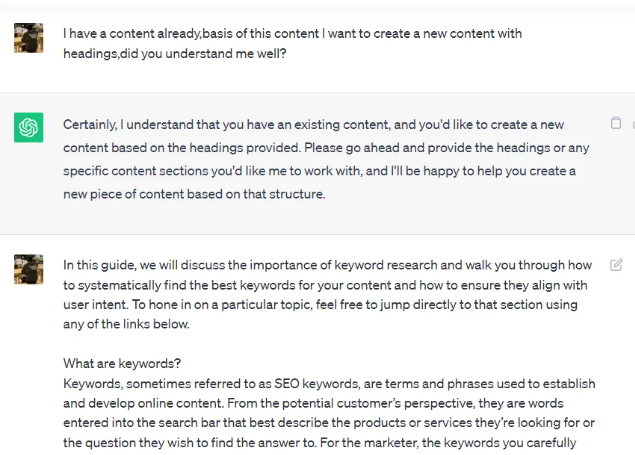Copy ChatGPT's reply with the clipboard icon
Viewport: 635px width, 455px height.
[616, 123]
